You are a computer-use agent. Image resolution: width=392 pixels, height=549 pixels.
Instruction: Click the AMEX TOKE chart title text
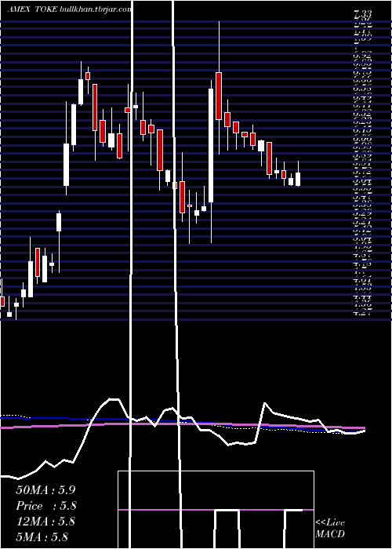[70, 9]
